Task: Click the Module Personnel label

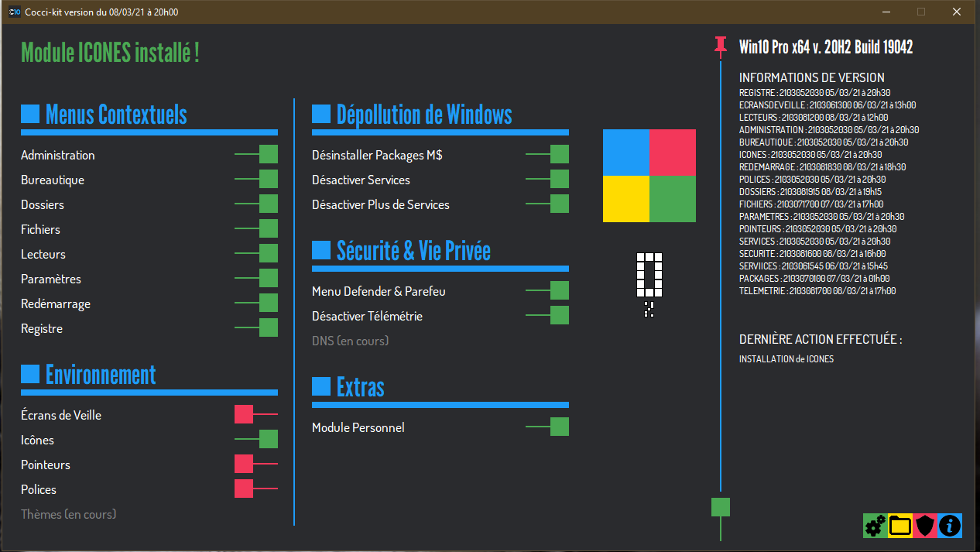Action: (358, 427)
